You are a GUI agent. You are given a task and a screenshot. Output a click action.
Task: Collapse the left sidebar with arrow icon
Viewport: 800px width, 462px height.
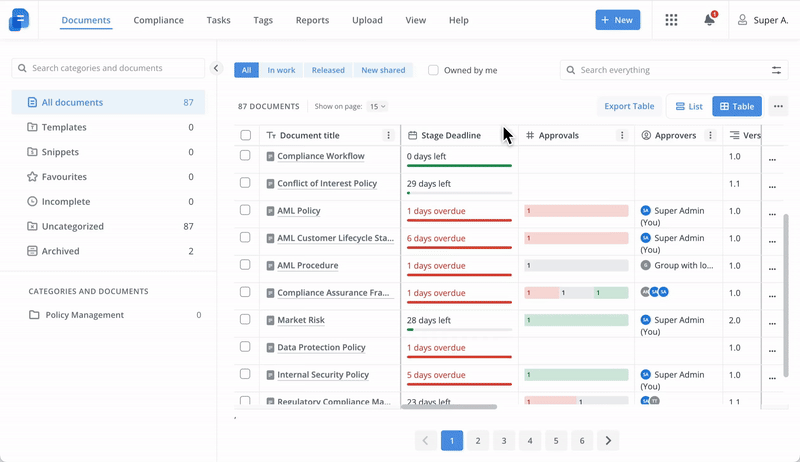tap(216, 68)
